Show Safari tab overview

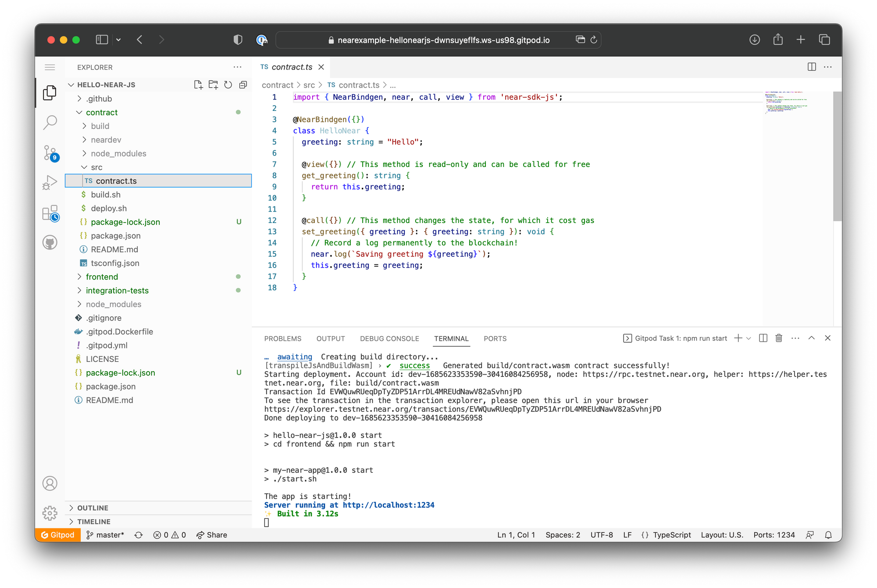point(824,40)
